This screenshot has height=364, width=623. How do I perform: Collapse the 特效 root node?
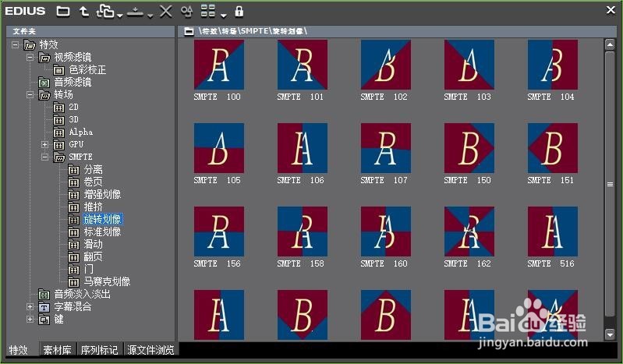coord(15,44)
